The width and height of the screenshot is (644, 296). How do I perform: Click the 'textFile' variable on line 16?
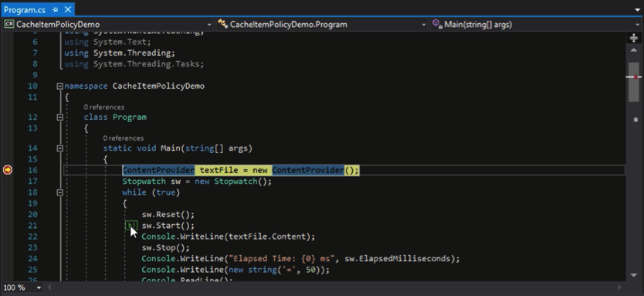pyautogui.click(x=219, y=170)
